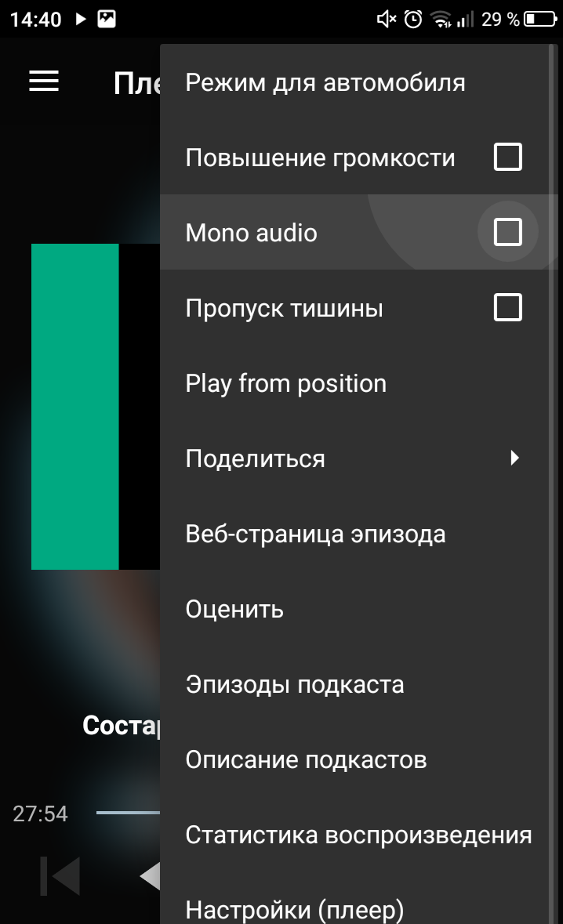The width and height of the screenshot is (563, 924).
Task: Tap the muted sound status icon
Action: [x=386, y=20]
